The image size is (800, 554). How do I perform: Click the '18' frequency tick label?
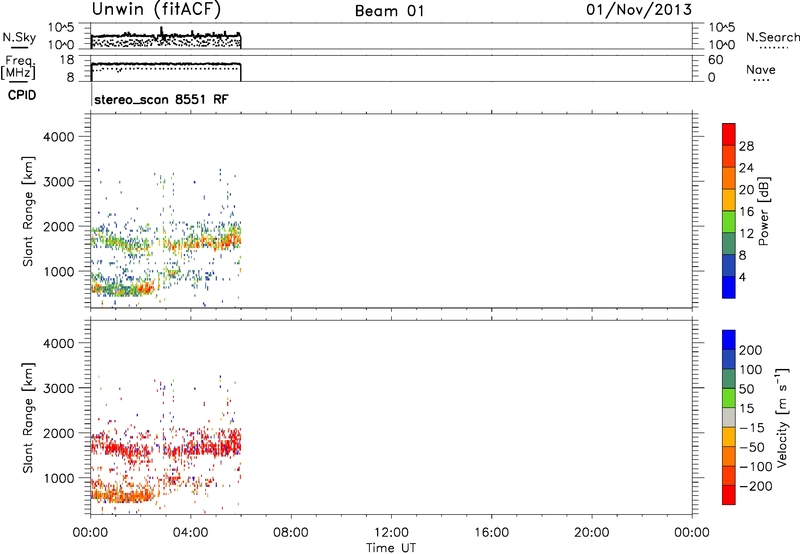[67, 60]
